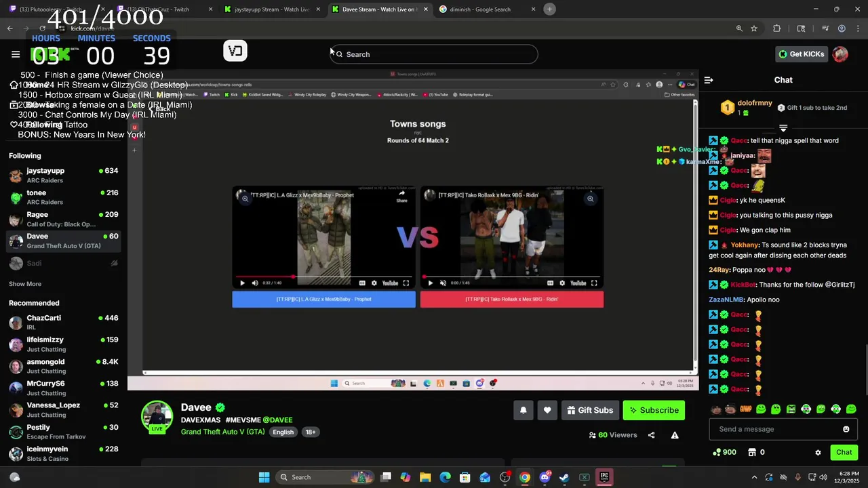This screenshot has width=868, height=488.
Task: Vote red button for Tako Rollaxk Ridin'
Action: pos(511,299)
